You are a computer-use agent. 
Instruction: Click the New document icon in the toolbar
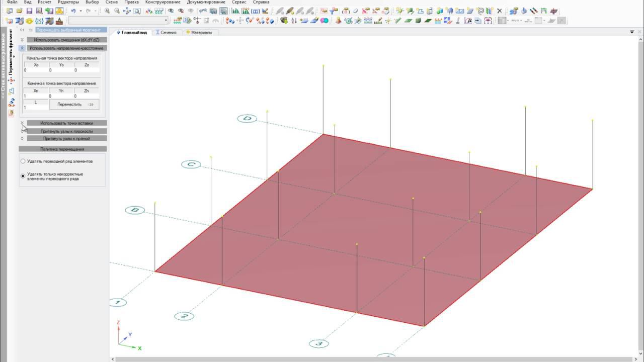point(10,11)
